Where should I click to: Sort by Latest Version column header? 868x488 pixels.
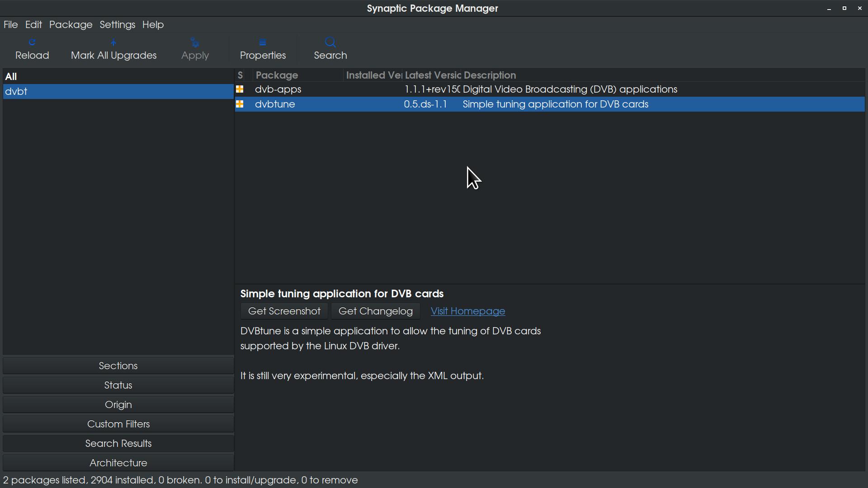coord(432,75)
